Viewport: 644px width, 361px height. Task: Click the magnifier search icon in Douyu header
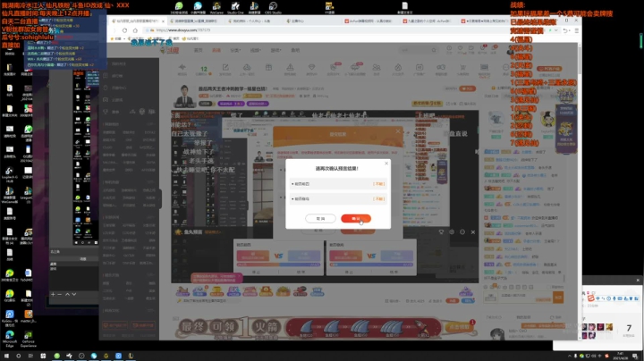(434, 50)
